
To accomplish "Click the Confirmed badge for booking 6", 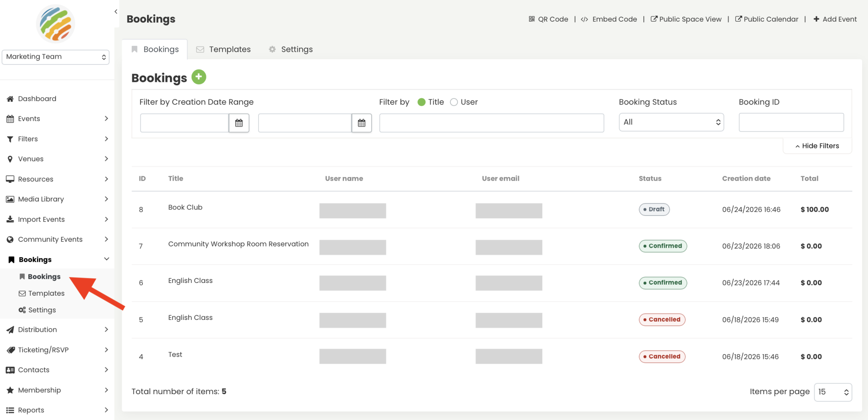I will click(663, 283).
